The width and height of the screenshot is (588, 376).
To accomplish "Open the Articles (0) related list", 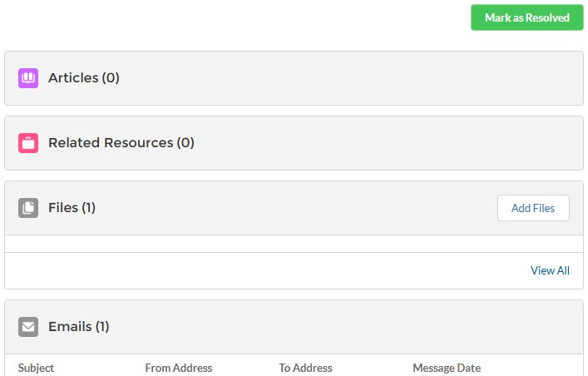I will pos(84,78).
